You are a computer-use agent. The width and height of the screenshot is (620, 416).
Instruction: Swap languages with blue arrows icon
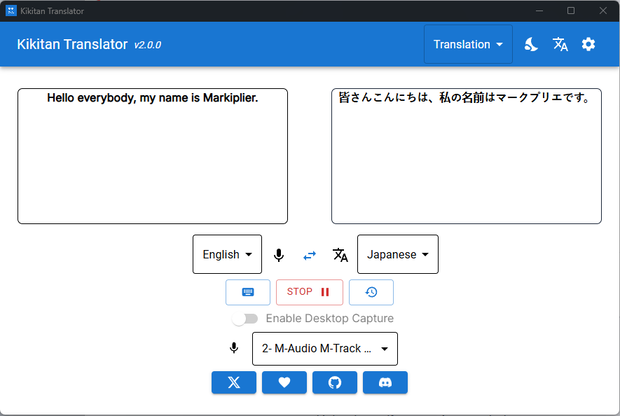[x=310, y=255]
